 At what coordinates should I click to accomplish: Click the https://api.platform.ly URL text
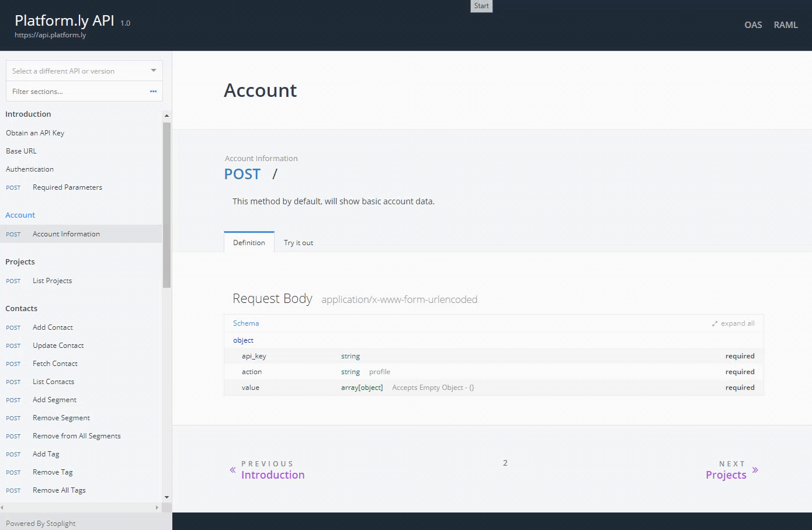pyautogui.click(x=50, y=35)
